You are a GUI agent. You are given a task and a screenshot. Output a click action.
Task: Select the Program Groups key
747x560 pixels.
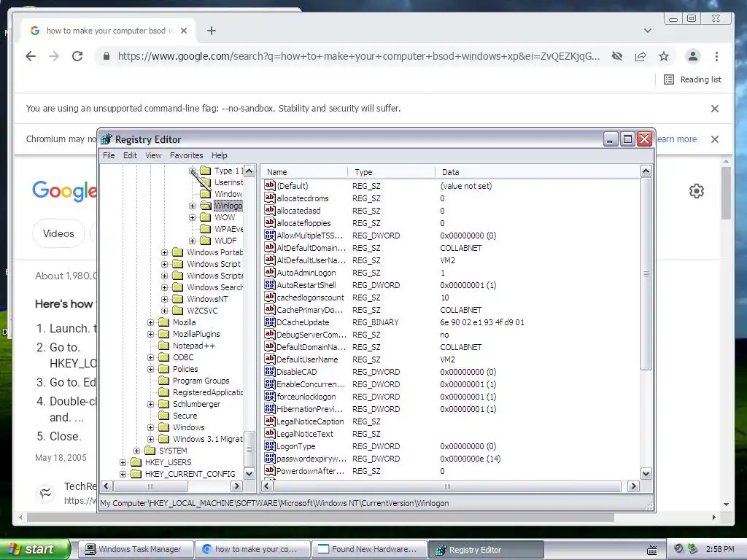point(201,381)
